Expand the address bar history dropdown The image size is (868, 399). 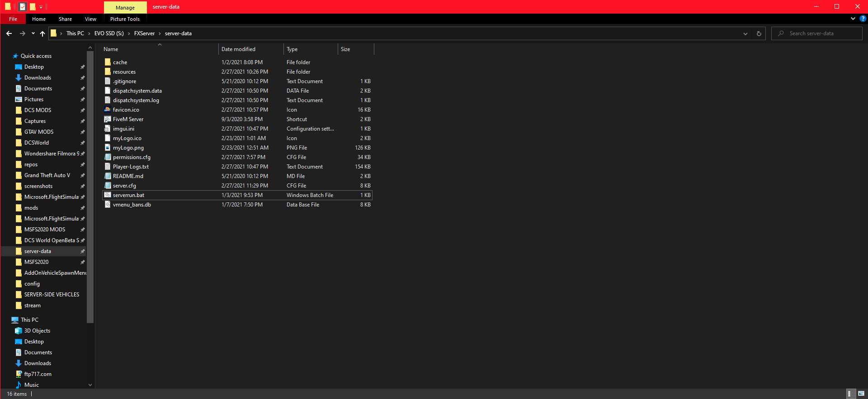[745, 33]
